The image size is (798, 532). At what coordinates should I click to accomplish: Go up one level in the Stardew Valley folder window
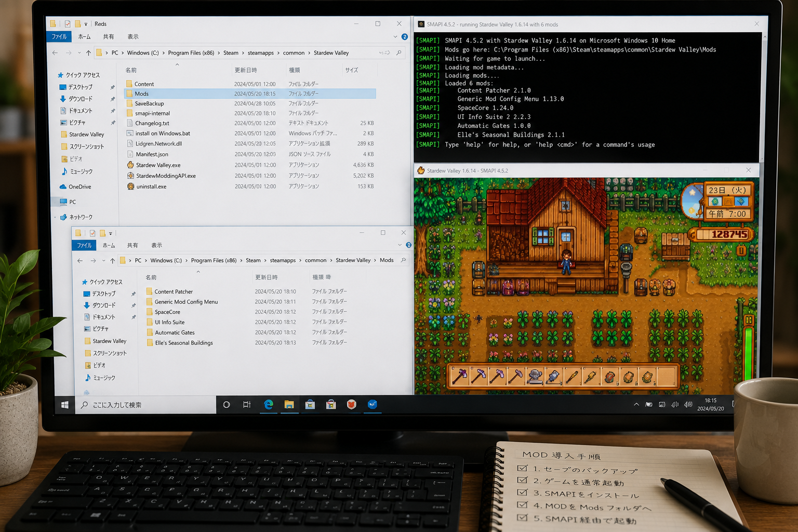tap(88, 53)
